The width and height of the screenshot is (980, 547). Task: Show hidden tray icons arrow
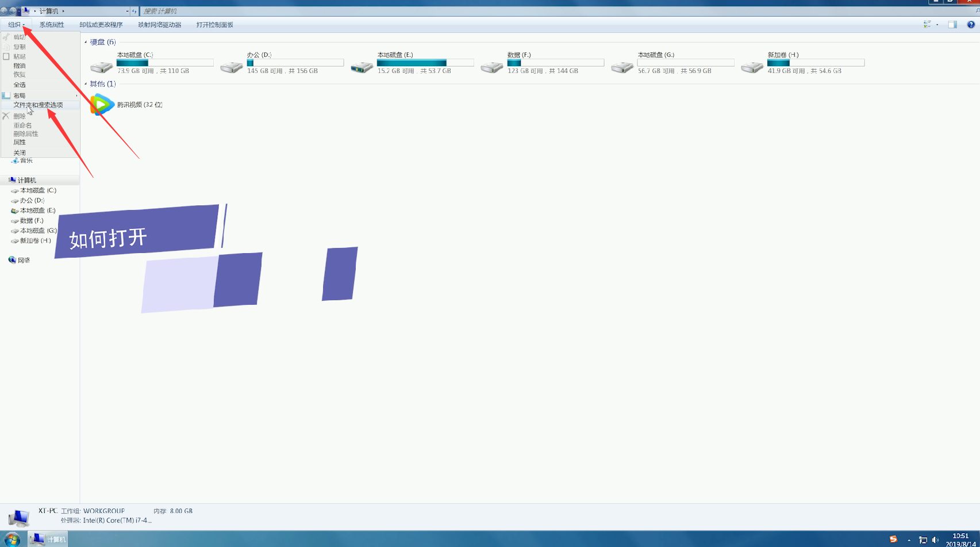[x=909, y=540]
